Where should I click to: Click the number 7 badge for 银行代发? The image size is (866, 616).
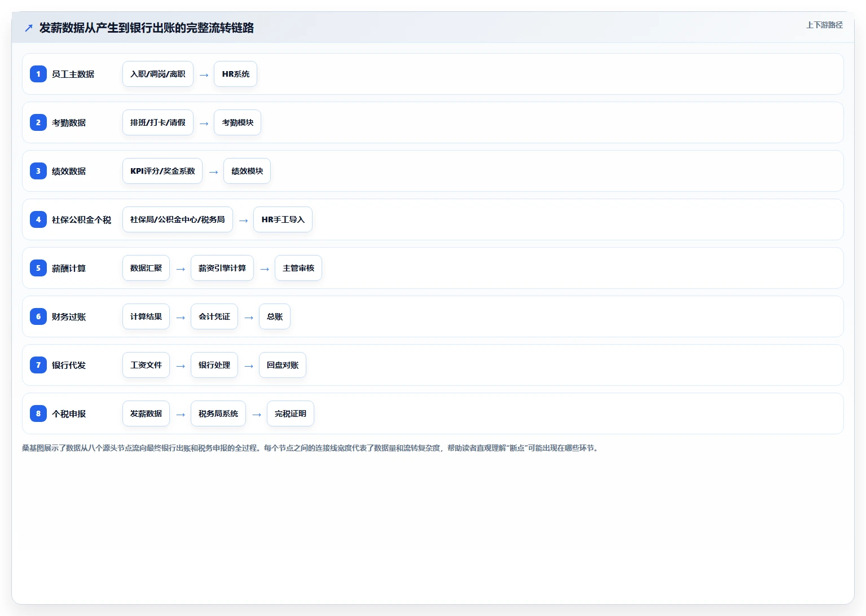coord(38,365)
